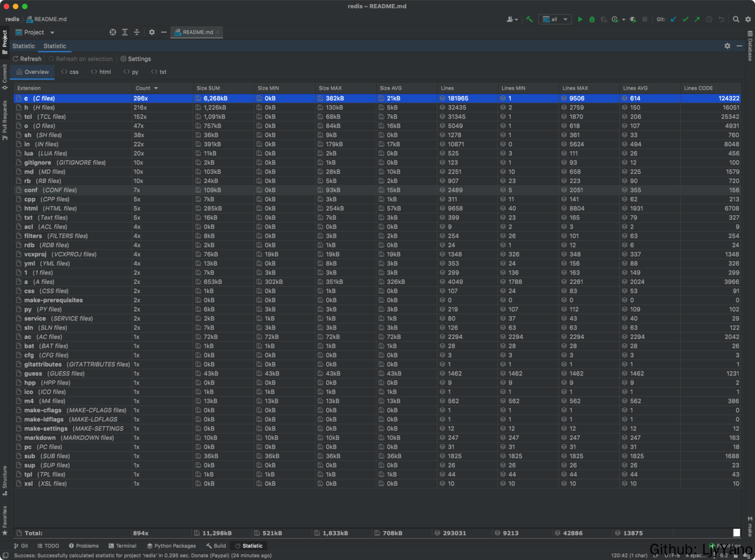The width and height of the screenshot is (755, 560).
Task: Open the Build tool window tab
Action: tap(216, 546)
